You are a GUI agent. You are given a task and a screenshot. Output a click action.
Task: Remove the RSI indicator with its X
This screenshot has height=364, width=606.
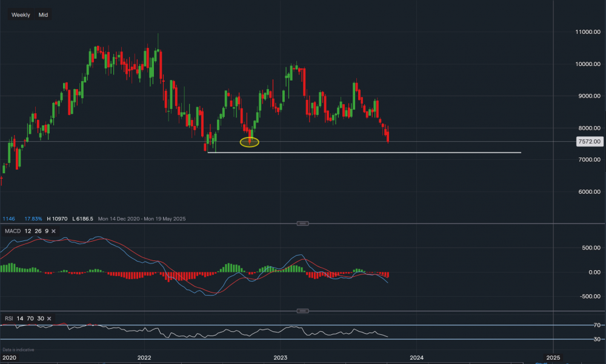[x=48, y=319]
